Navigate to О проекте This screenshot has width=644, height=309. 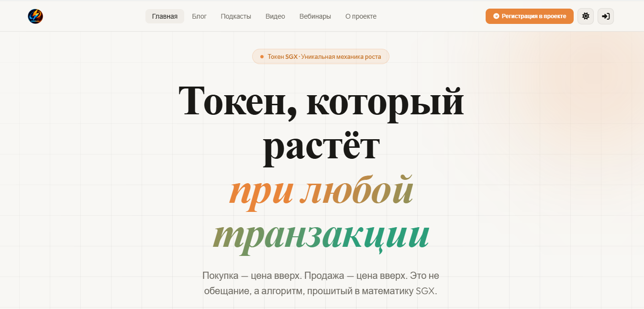(x=361, y=16)
